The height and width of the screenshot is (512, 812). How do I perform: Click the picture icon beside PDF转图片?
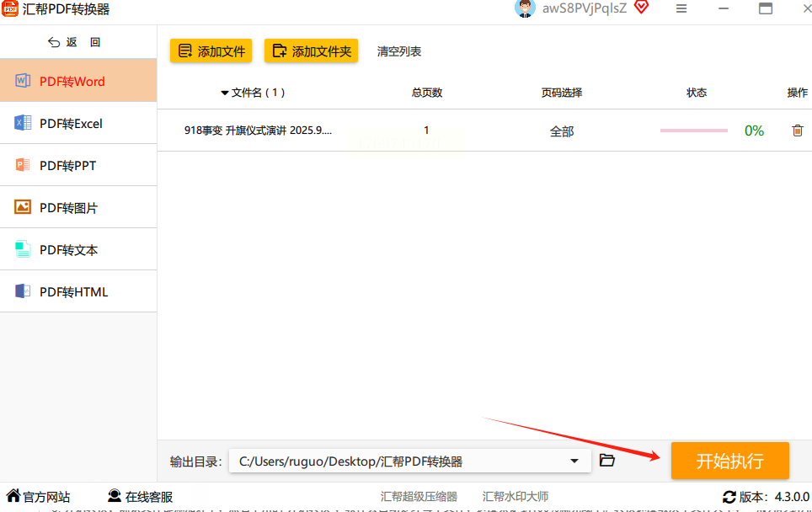pyautogui.click(x=23, y=206)
